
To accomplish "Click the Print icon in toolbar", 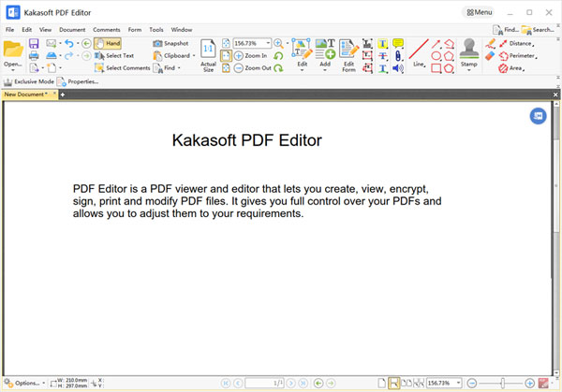I will tap(34, 56).
